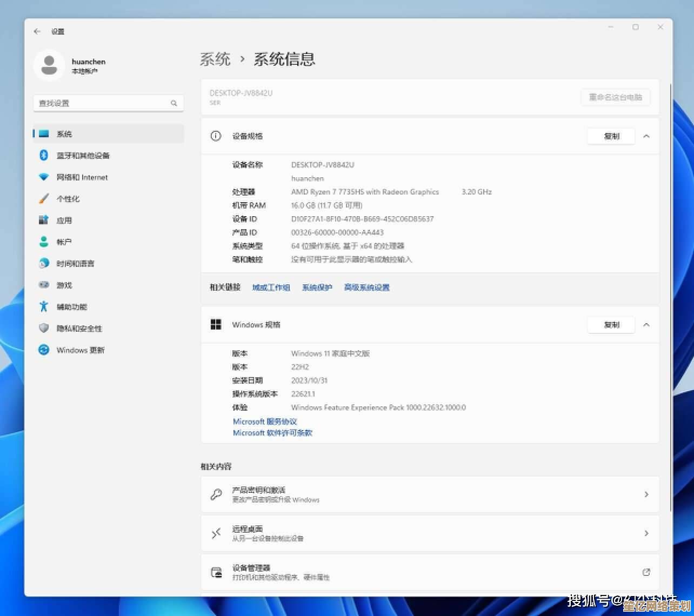This screenshot has width=694, height=616.
Task: Open the person icon for 帐户
Action: click(x=44, y=242)
